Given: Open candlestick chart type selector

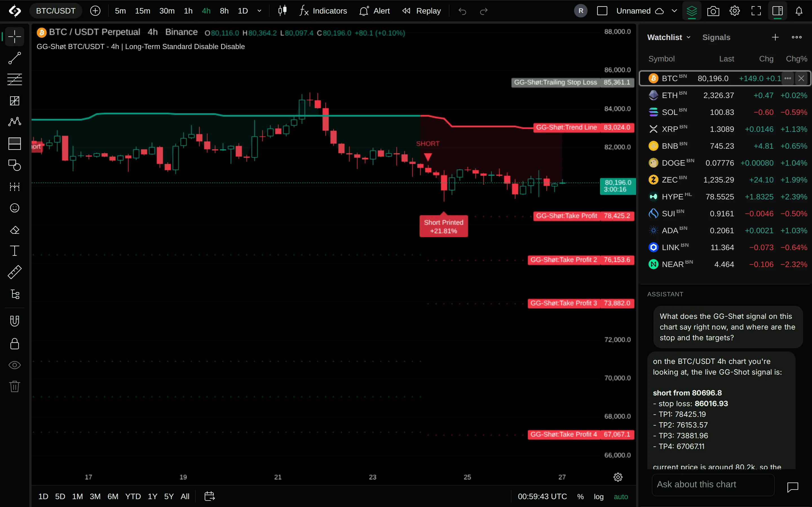Looking at the screenshot, I should [x=282, y=11].
